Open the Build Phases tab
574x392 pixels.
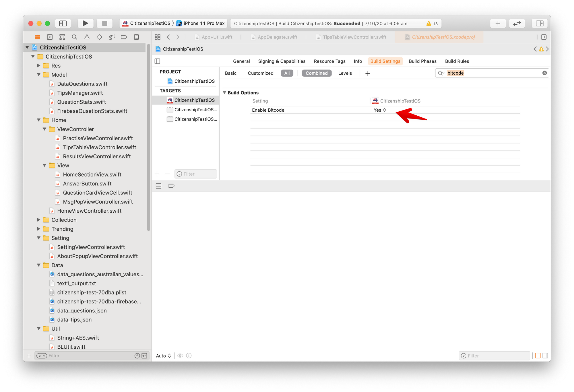point(422,61)
